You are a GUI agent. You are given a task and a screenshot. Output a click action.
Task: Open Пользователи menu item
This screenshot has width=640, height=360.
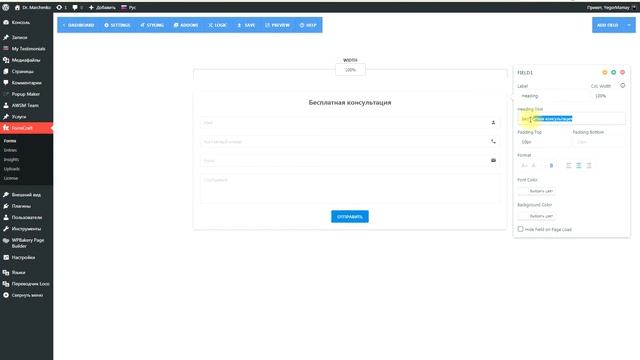[27, 218]
